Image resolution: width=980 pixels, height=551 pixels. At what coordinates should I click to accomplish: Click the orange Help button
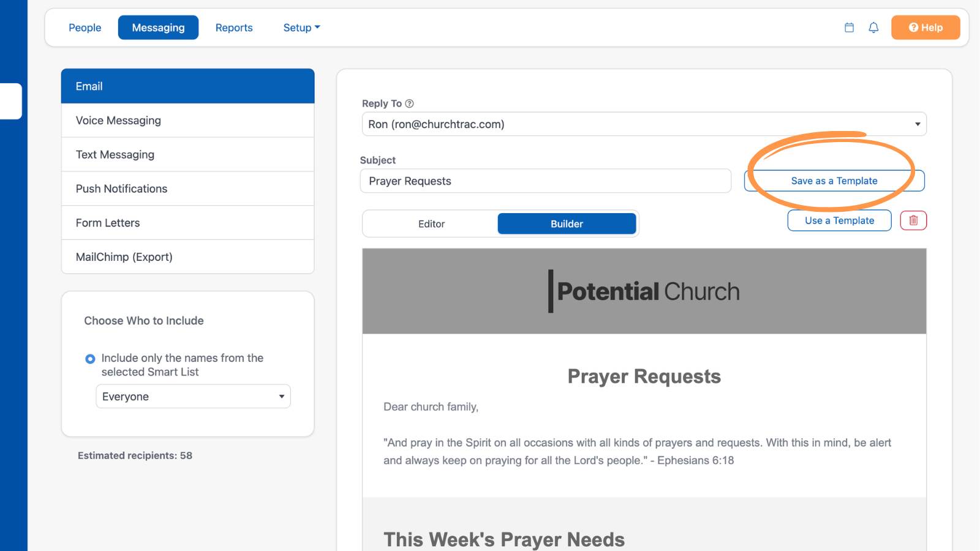tap(925, 28)
